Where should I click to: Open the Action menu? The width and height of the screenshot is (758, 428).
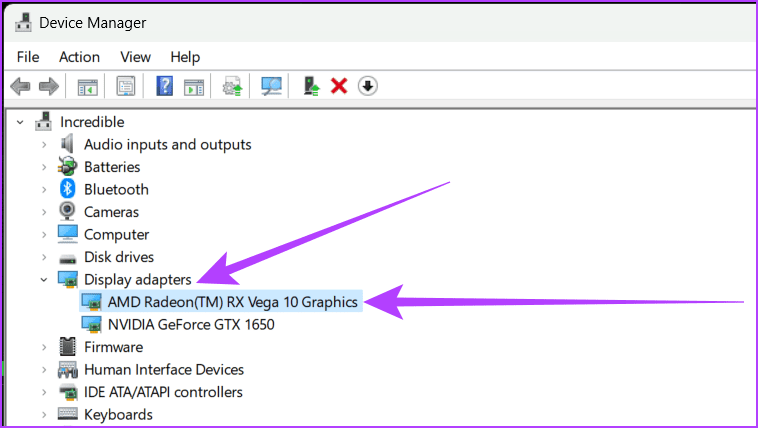79,57
